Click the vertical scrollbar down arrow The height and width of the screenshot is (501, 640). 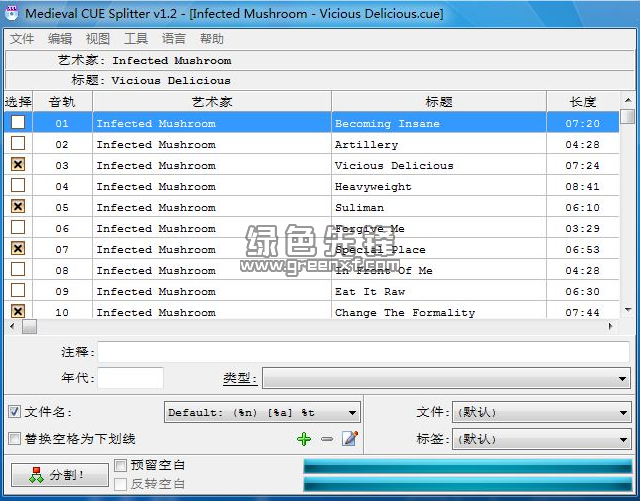tap(628, 310)
